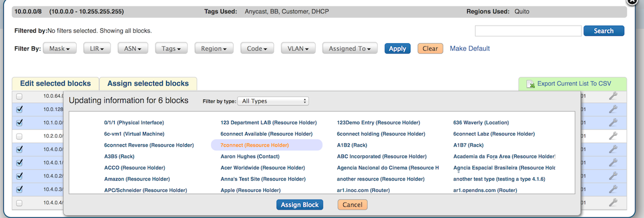Open the 'All Types' filter dropdown
This screenshot has width=644, height=218.
[273, 101]
